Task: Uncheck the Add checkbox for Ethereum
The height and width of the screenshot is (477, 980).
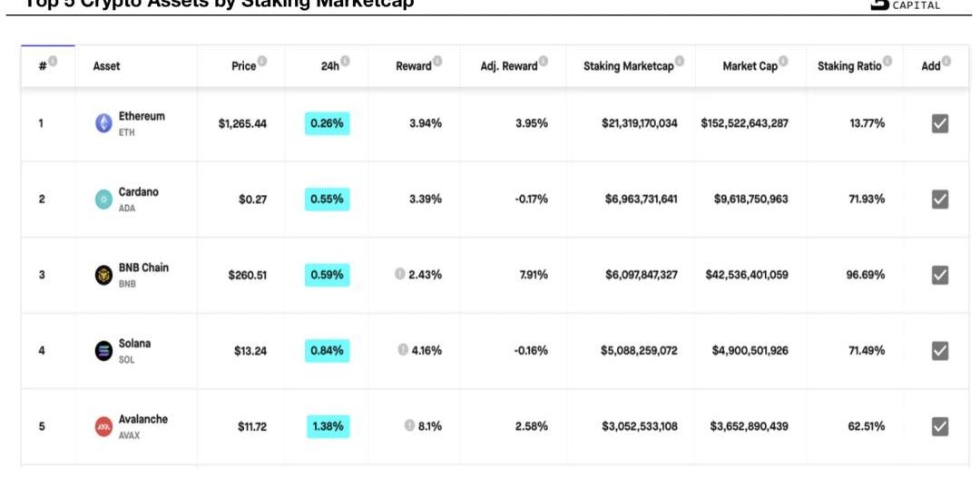Action: [940, 124]
